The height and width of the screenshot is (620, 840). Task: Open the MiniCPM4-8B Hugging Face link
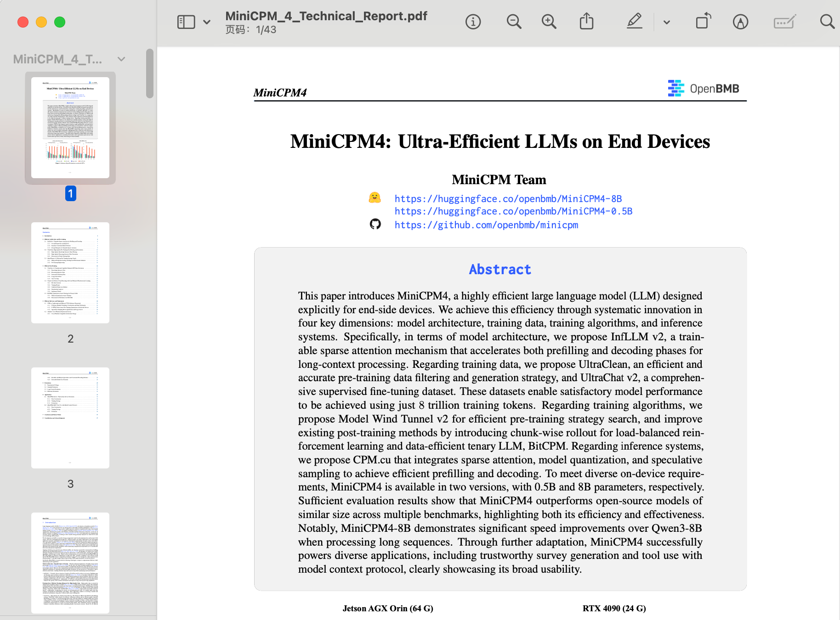[x=508, y=199]
